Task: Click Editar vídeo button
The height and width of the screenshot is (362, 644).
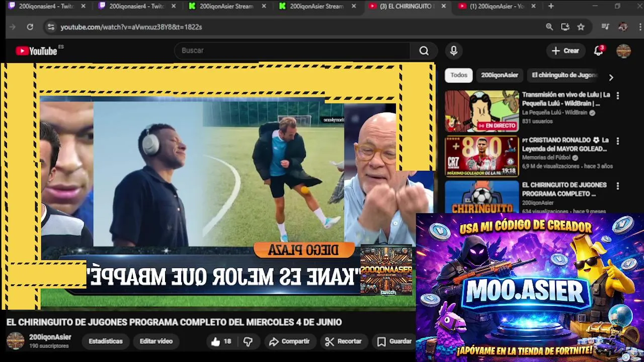Action: pos(156,341)
